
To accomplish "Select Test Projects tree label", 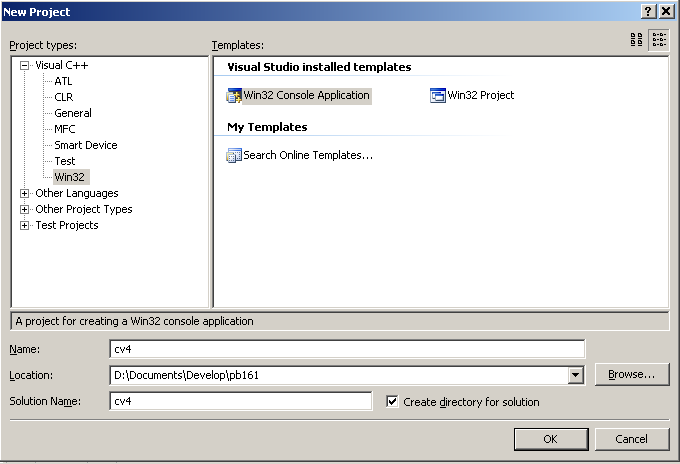I will (67, 225).
